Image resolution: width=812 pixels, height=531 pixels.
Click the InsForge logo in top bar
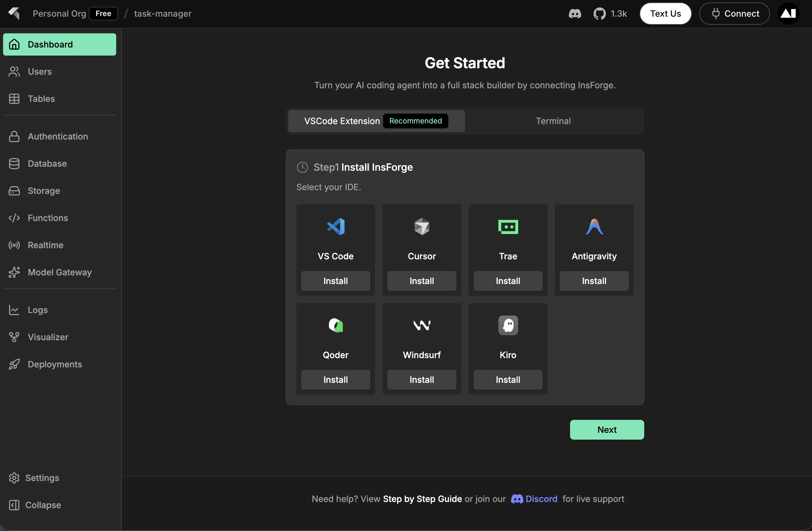pos(14,14)
